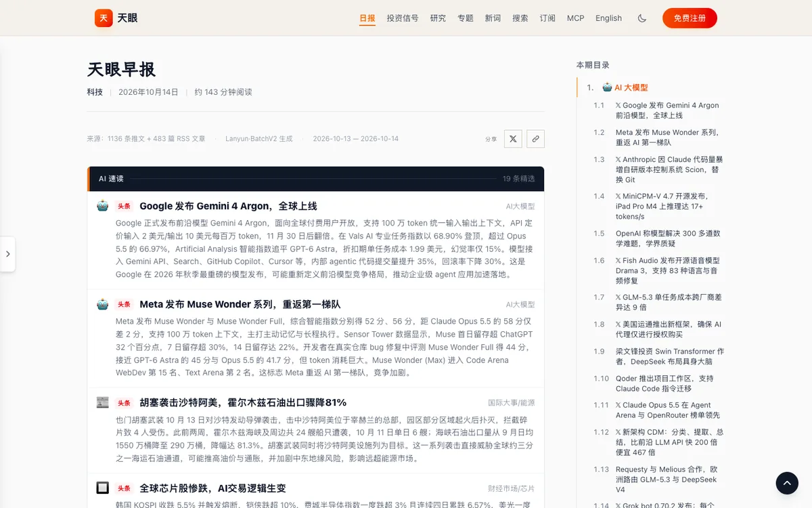Click newspaper icon beside 胡塞袭击沙特阿美 headline

[103, 402]
